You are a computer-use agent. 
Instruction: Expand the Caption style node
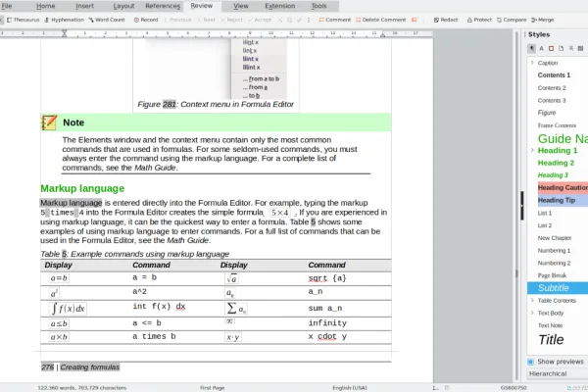point(532,63)
